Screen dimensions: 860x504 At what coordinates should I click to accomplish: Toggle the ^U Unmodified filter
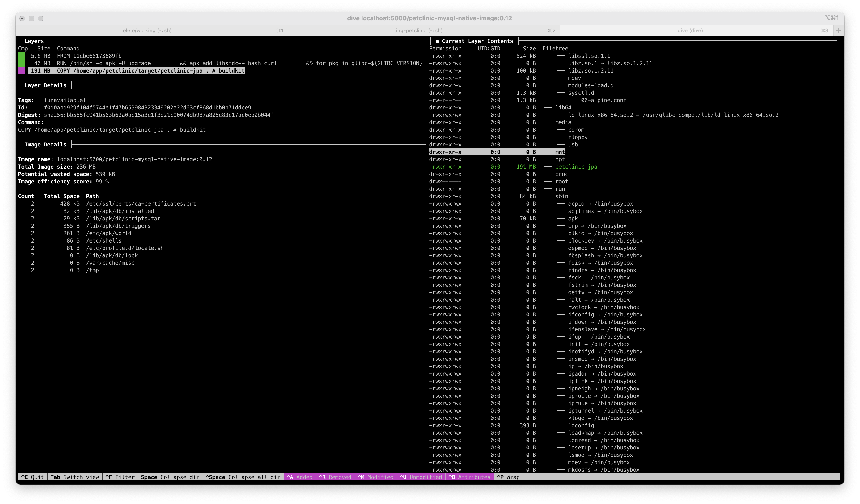421,477
